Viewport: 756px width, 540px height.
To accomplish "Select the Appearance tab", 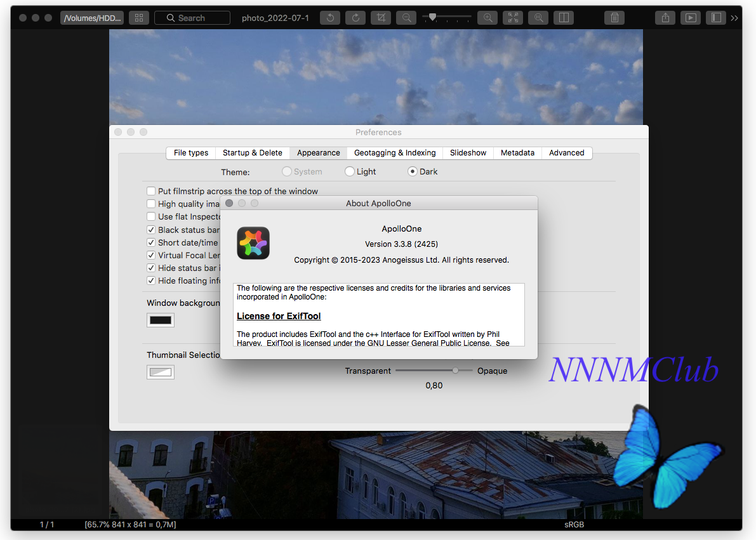I will [x=318, y=153].
